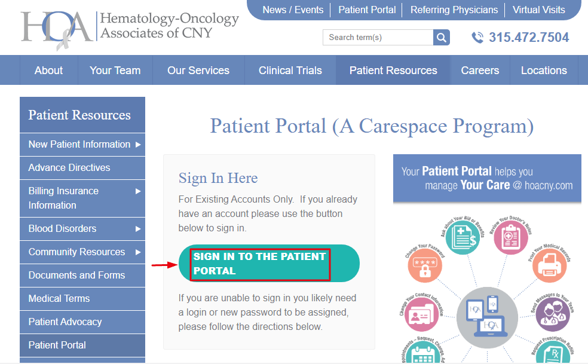The image size is (588, 364).
Task: Click the Appointments calendar icon
Action: 422,354
